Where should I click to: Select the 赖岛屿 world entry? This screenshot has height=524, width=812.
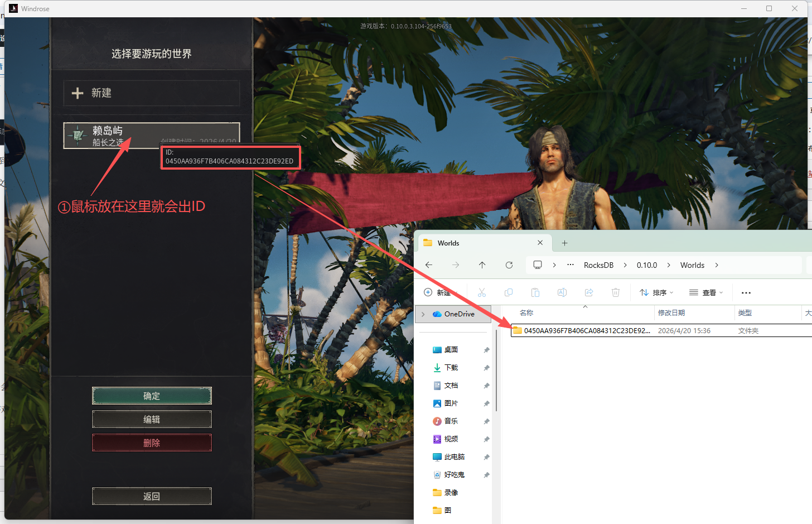point(112,135)
